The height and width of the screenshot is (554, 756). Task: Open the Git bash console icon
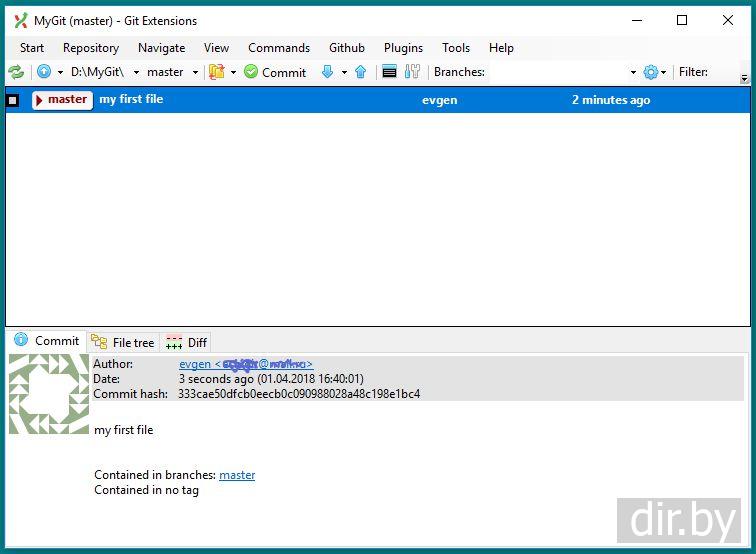390,72
